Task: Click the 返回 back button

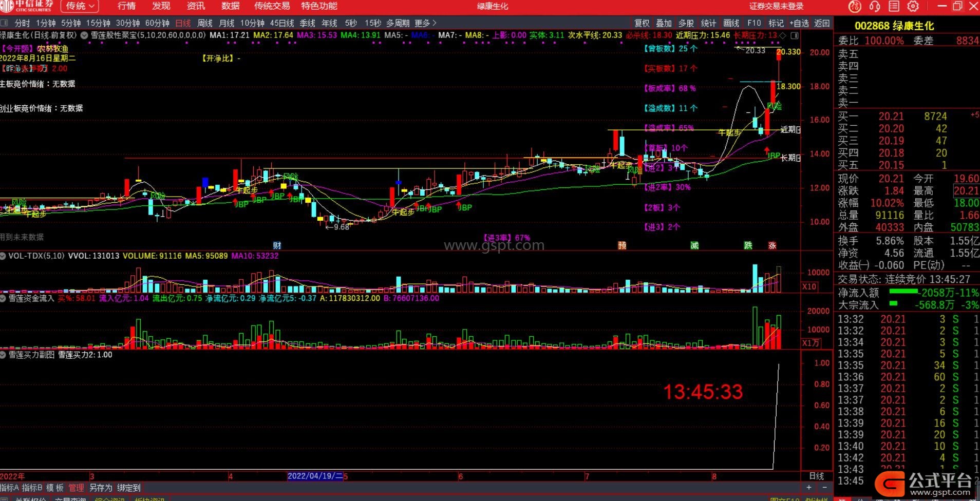Action: (x=822, y=23)
